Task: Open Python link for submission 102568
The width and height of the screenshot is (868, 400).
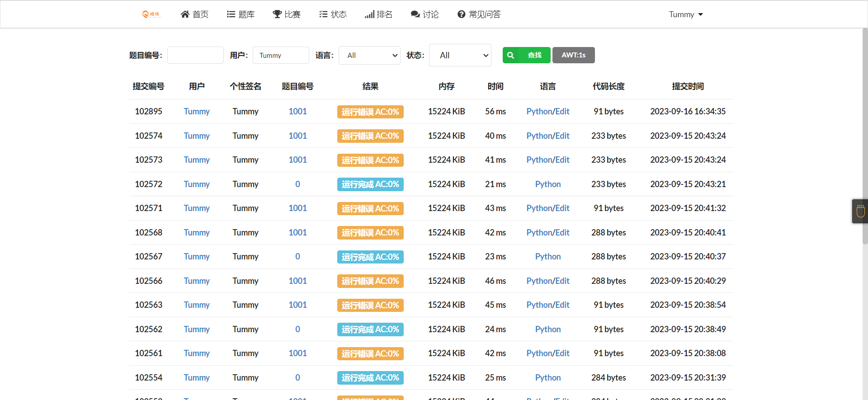Action: tap(539, 232)
